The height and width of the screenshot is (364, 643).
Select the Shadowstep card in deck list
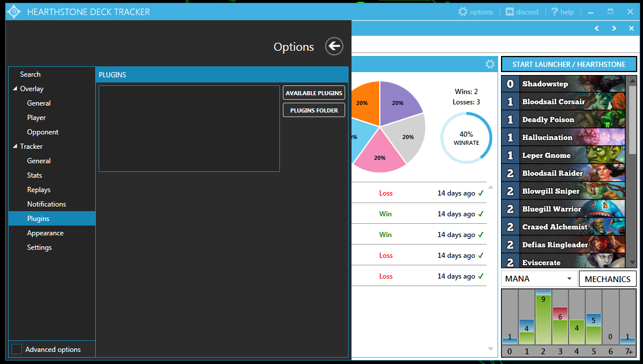pos(563,84)
